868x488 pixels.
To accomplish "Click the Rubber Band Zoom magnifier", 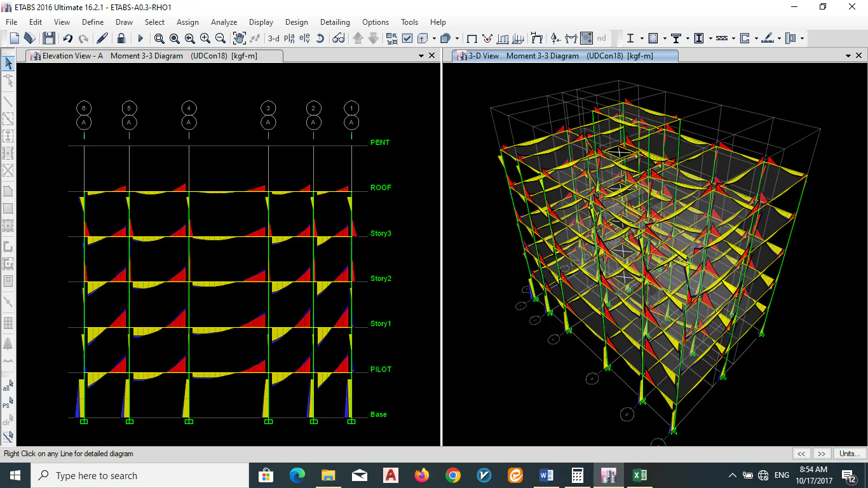I will coord(159,38).
